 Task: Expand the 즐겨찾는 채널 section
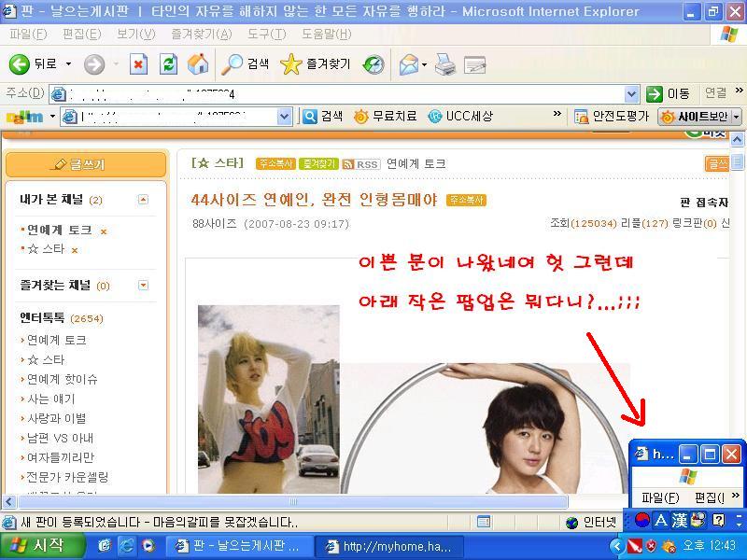[x=143, y=286]
